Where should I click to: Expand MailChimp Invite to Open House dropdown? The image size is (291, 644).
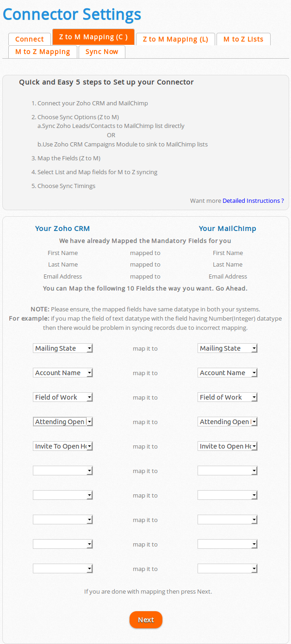click(228, 446)
